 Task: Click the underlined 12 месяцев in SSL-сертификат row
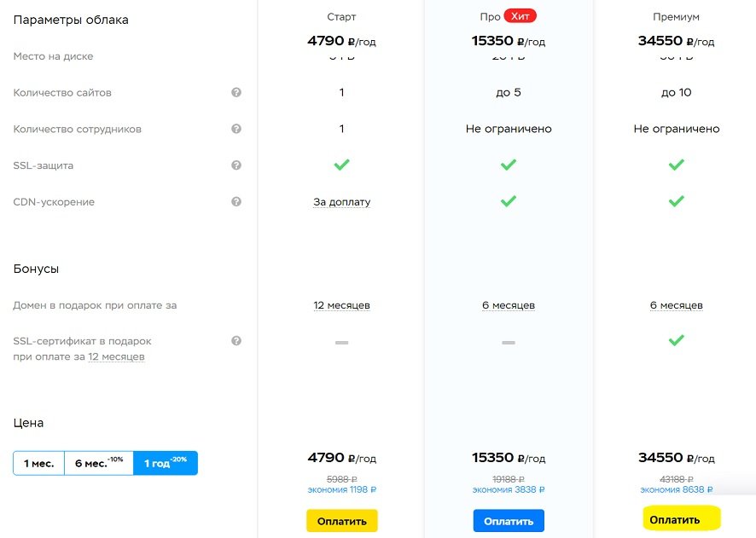(116, 357)
